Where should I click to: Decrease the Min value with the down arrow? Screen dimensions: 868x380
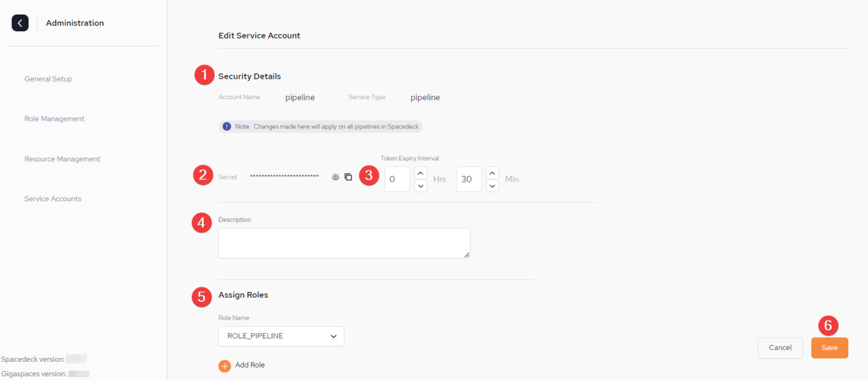(x=492, y=185)
